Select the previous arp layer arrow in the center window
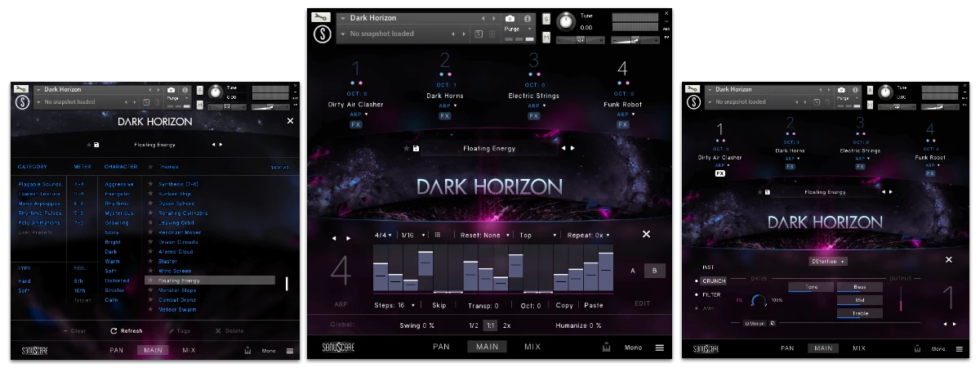The image size is (980, 368). coord(333,239)
